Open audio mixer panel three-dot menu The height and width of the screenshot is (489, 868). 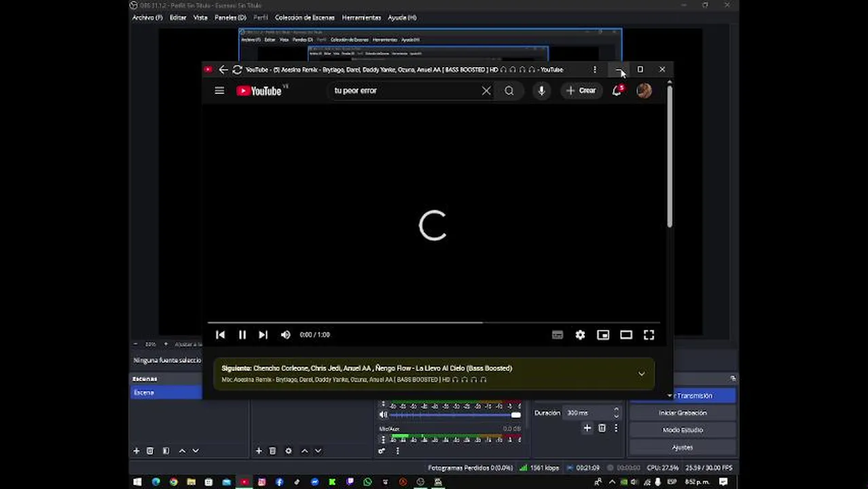click(397, 451)
